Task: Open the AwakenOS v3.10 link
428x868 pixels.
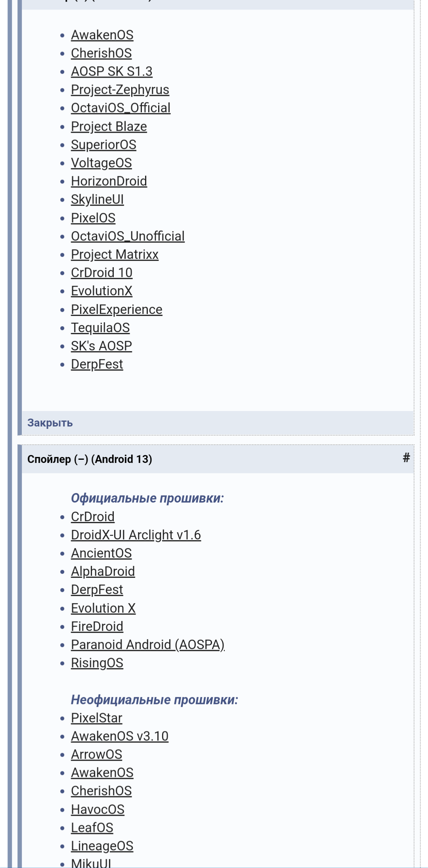Action: (x=120, y=736)
